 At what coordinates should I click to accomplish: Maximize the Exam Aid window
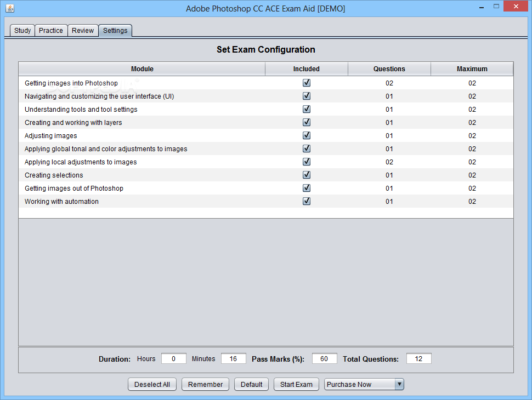pyautogui.click(x=496, y=6)
